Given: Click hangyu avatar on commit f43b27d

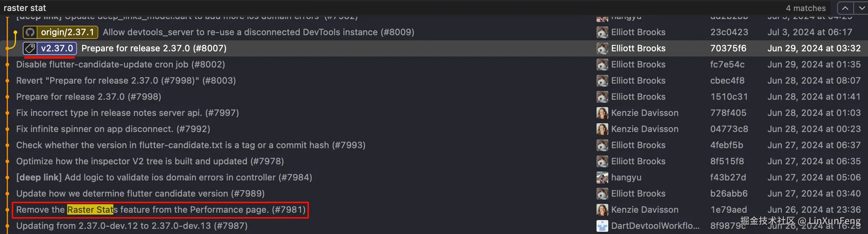Looking at the screenshot, I should pos(602,178).
